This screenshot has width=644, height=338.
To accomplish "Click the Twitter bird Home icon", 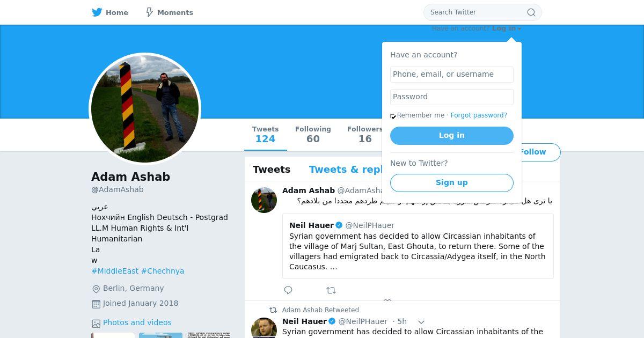I will pos(97,12).
